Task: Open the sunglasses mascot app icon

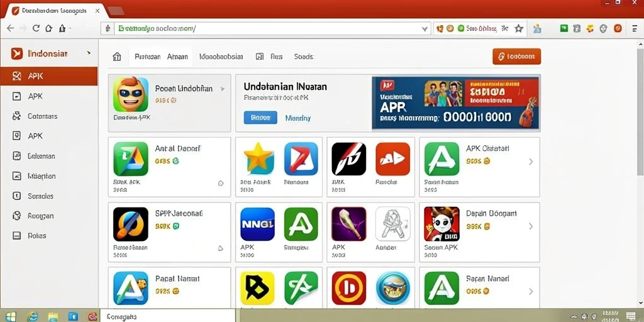Action: [131, 94]
